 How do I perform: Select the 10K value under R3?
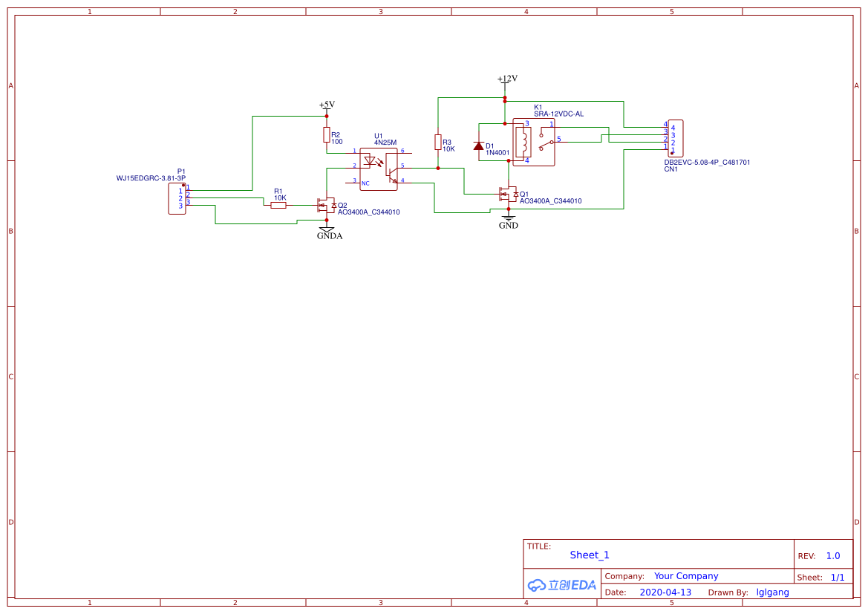pyautogui.click(x=448, y=149)
